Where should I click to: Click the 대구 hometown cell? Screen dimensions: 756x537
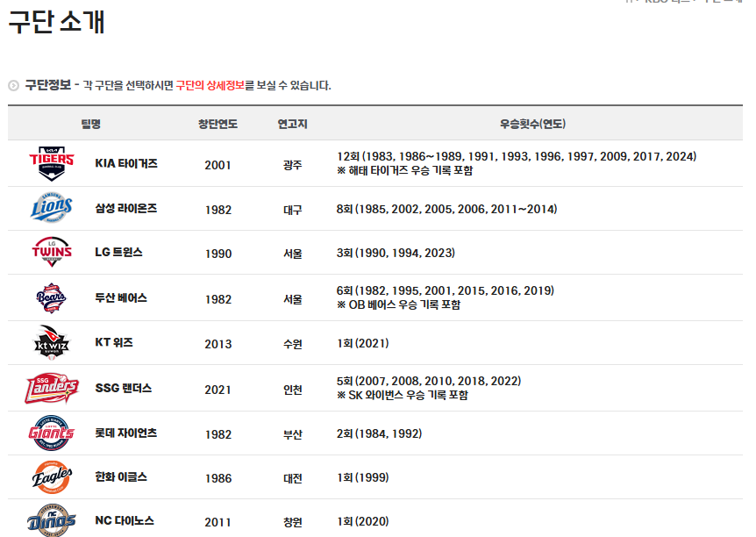coord(293,210)
